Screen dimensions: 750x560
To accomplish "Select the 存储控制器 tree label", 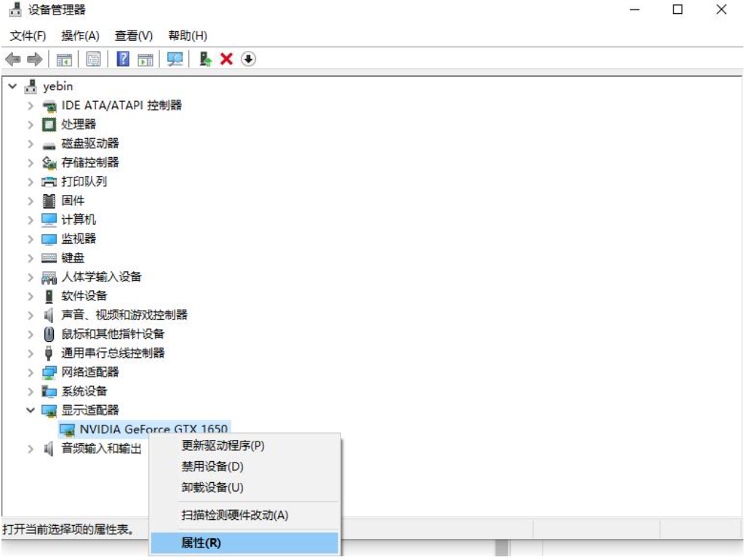I will [90, 163].
